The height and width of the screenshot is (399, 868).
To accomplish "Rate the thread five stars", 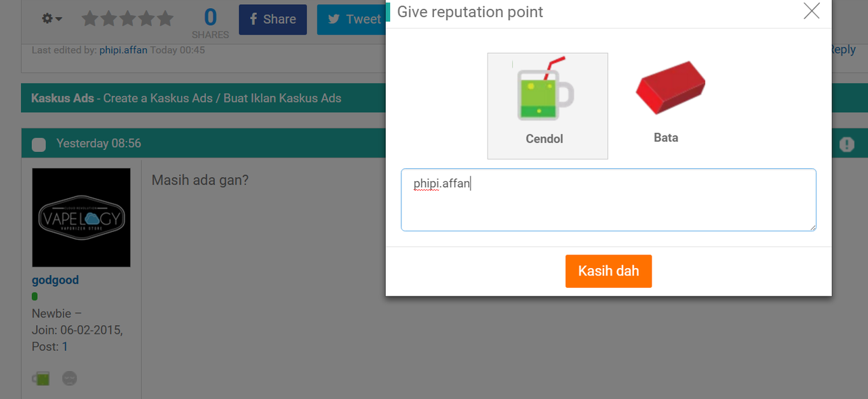I will [x=165, y=19].
